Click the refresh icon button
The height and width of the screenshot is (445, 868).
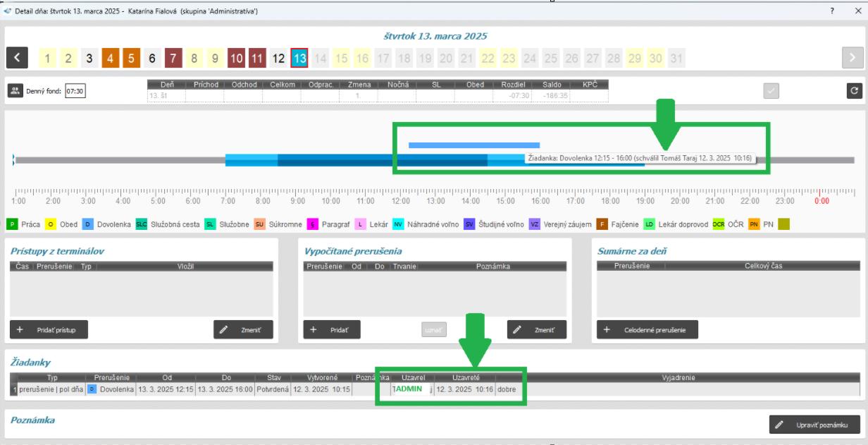click(854, 91)
